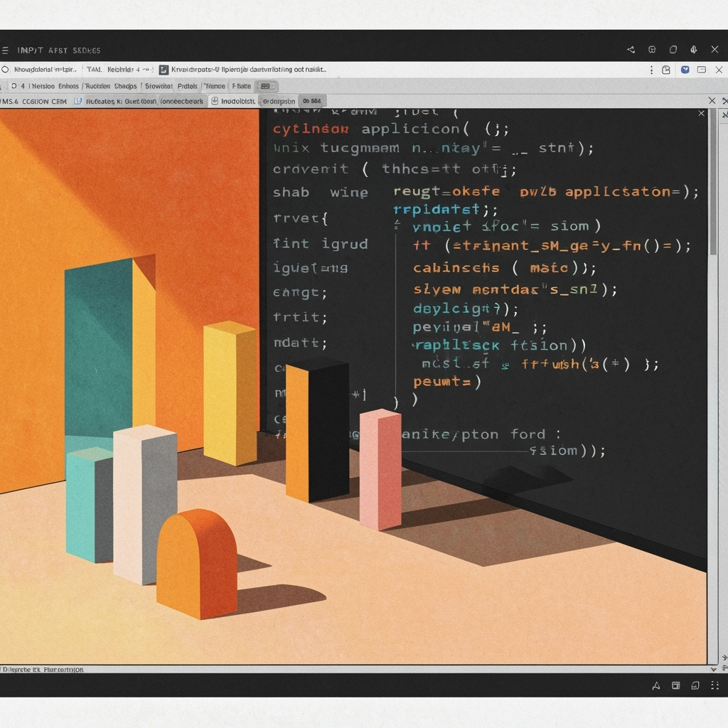Select the TAM. Kebtrlar 4 tab
The height and width of the screenshot is (728, 728).
coord(121,70)
